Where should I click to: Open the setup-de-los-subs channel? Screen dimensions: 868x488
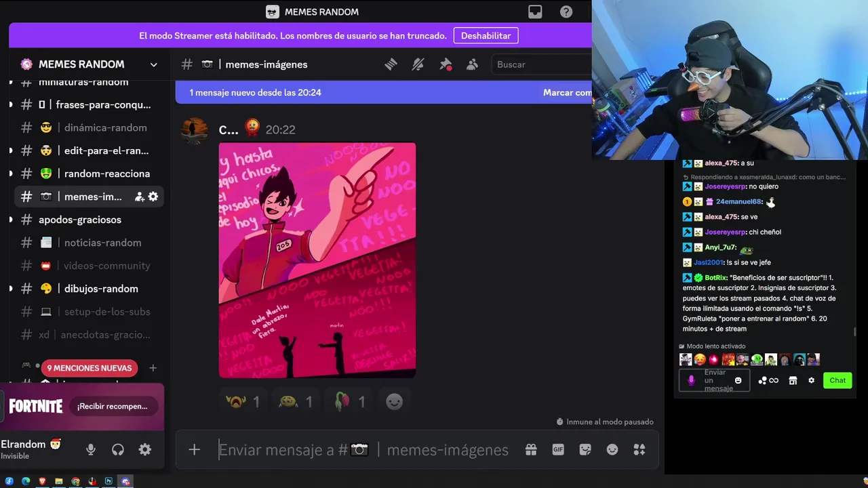(89, 312)
